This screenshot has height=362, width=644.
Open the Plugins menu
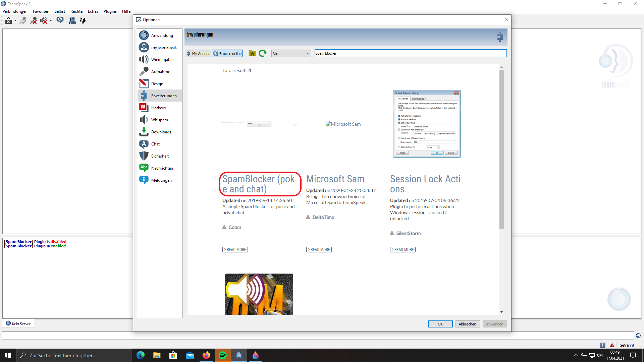(110, 11)
